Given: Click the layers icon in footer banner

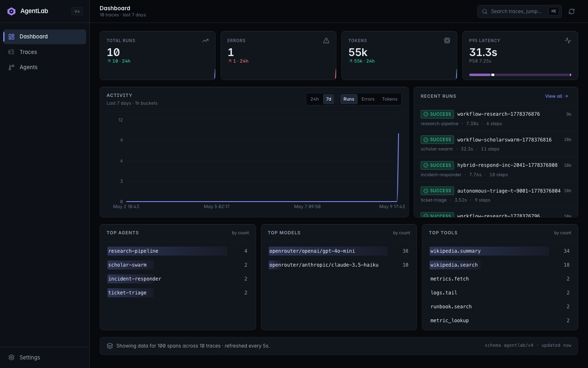Looking at the screenshot, I should click(110, 346).
